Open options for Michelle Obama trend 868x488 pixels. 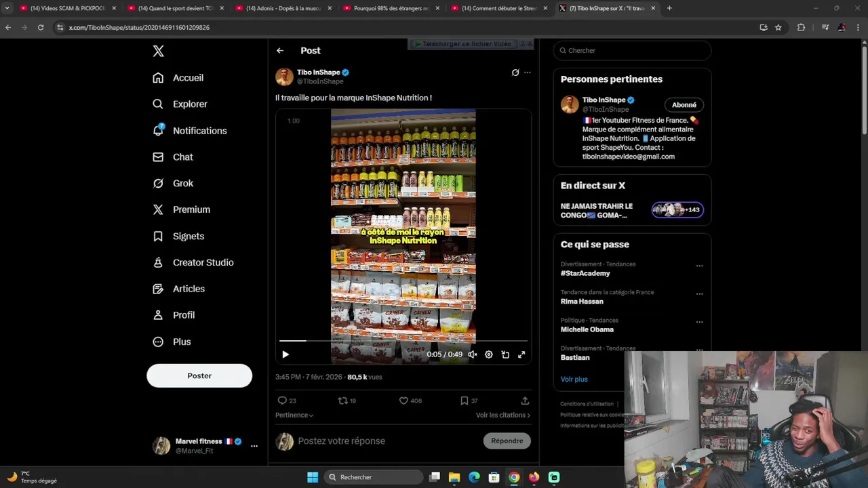[x=699, y=321]
